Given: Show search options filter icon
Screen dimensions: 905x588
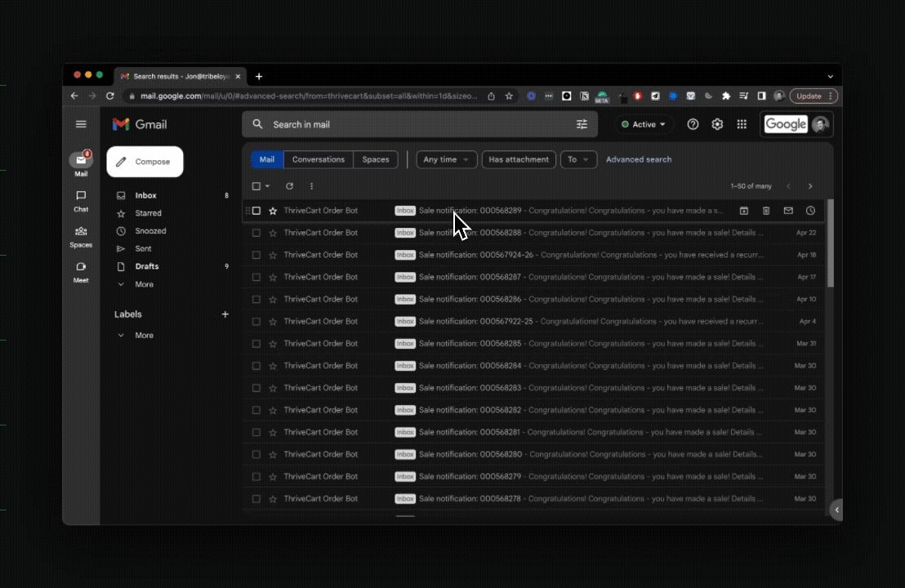Looking at the screenshot, I should [x=582, y=124].
